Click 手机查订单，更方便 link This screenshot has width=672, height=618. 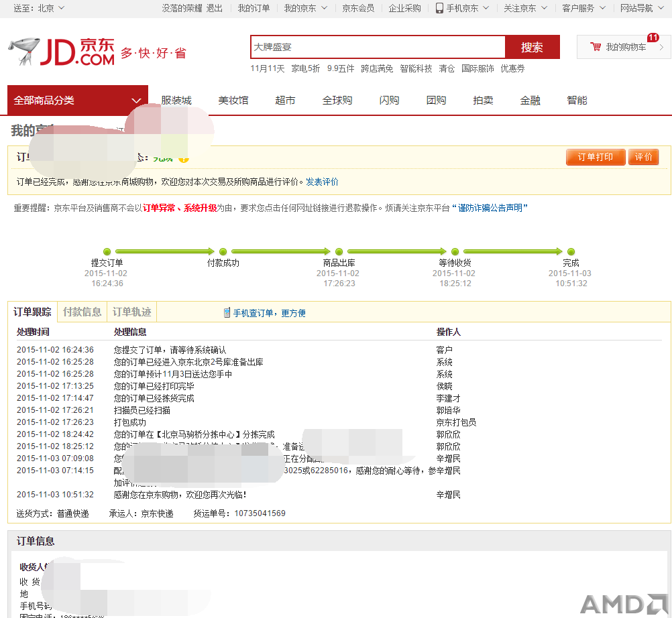click(x=269, y=313)
